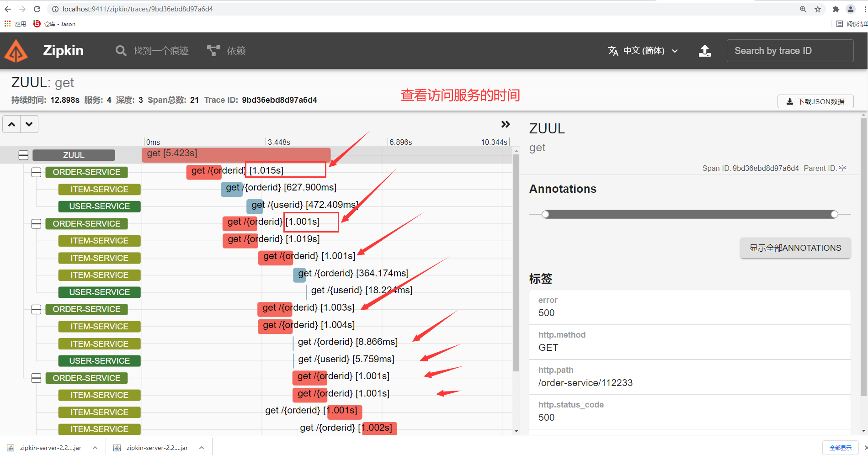
Task: Click show all downloads button
Action: coord(840,448)
